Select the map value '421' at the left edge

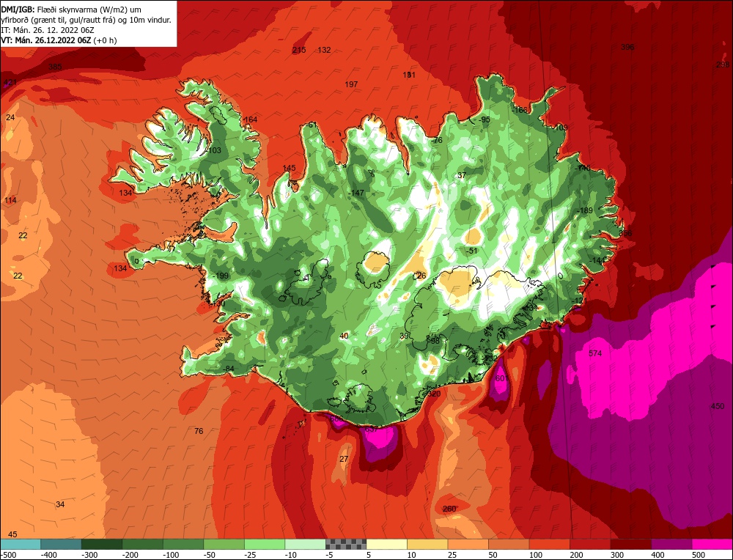[x=10, y=83]
